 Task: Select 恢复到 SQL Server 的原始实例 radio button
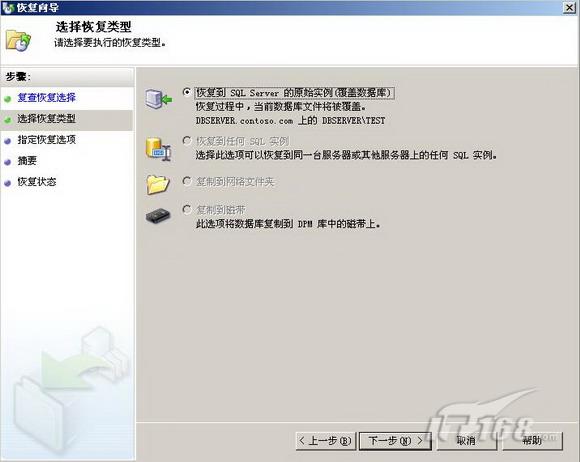tap(187, 92)
